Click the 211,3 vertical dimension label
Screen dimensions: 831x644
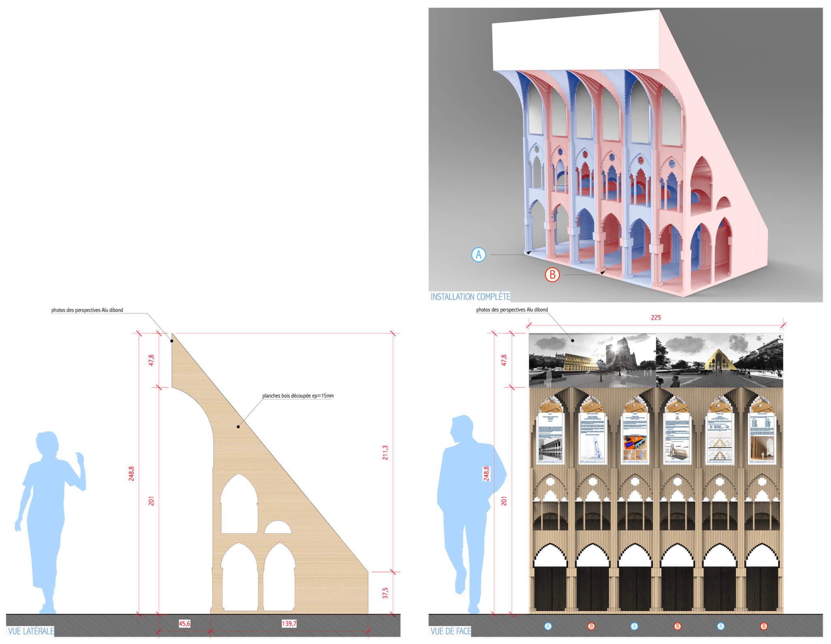(385, 452)
